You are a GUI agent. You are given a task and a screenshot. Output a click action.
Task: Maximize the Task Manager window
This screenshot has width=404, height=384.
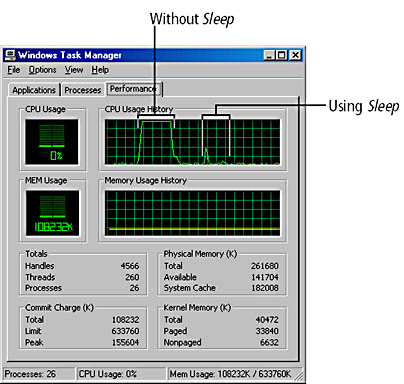tap(281, 55)
